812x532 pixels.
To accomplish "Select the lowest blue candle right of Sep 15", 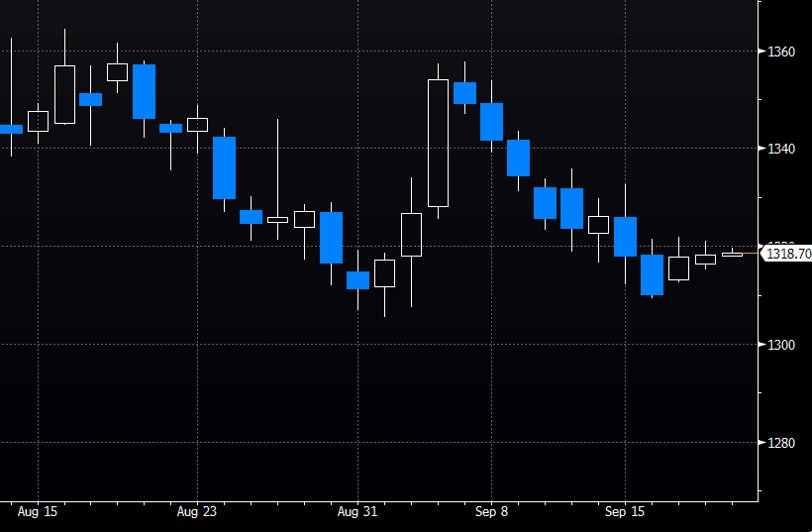I will coord(652,274).
